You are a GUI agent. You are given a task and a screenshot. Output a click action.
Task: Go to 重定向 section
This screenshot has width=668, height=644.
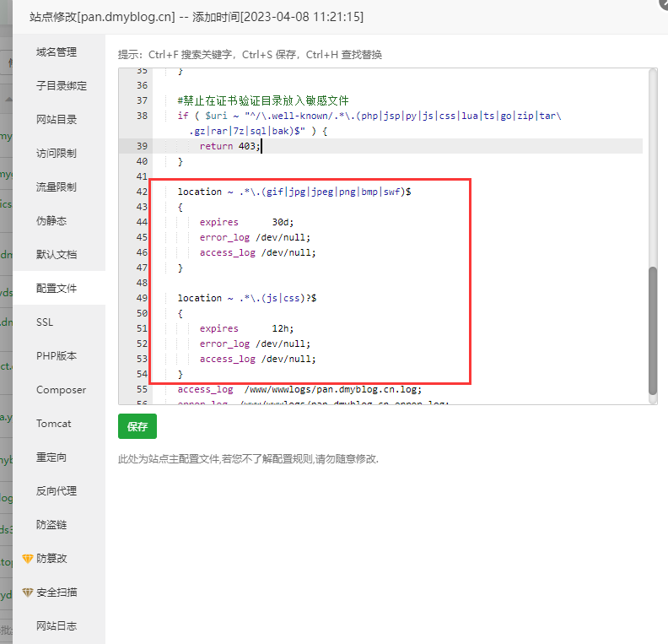51,457
